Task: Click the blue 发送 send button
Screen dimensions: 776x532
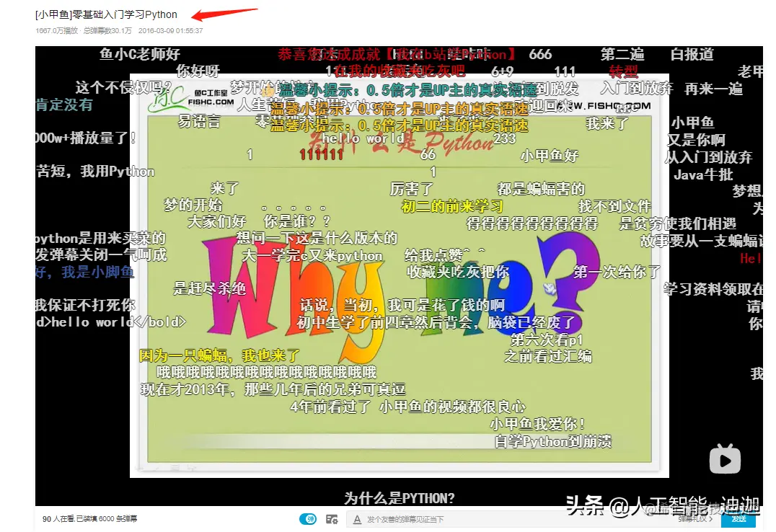Action: point(738,519)
